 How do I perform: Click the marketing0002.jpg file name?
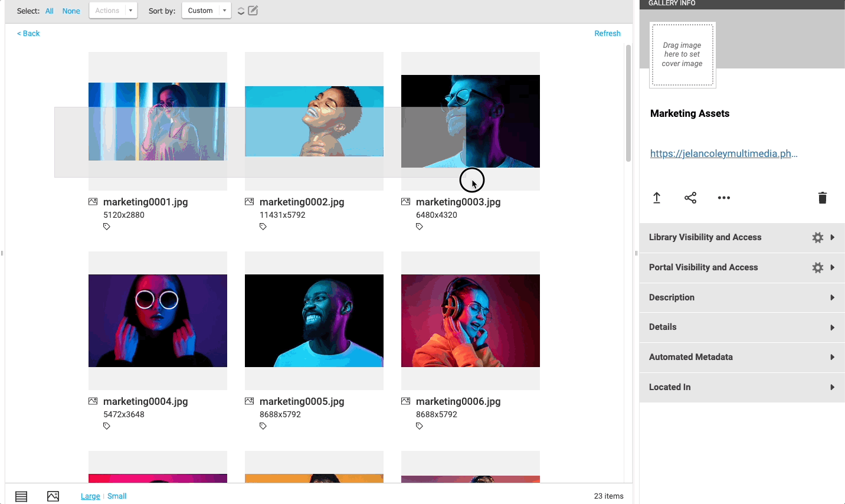[x=302, y=202]
